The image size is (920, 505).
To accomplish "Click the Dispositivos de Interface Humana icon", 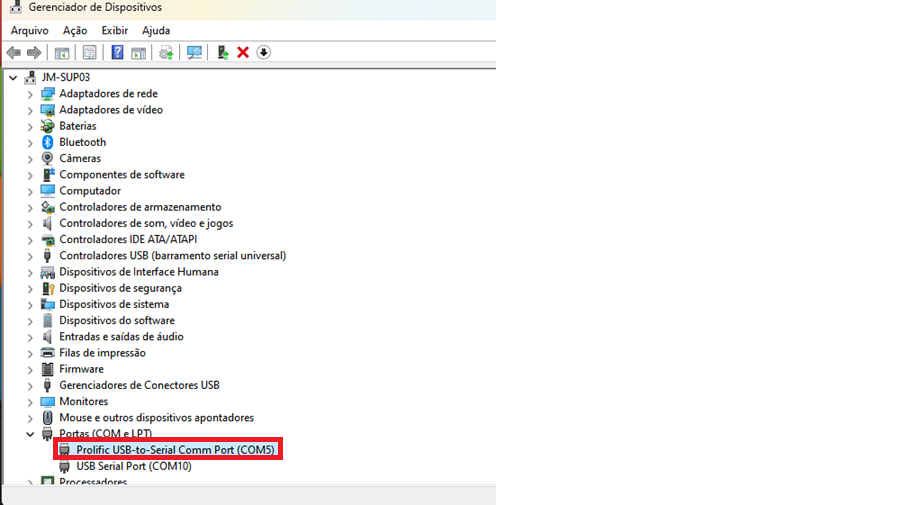I will pos(48,272).
